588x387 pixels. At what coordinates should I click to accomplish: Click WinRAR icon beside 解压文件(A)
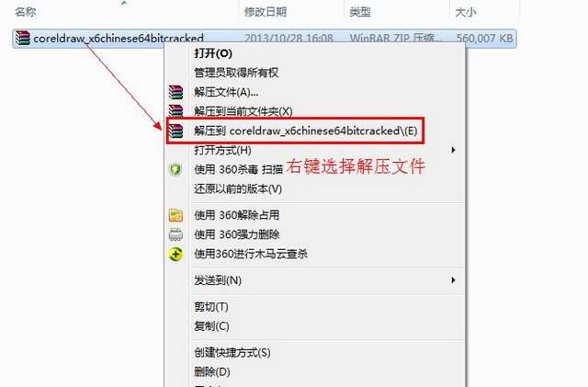pyautogui.click(x=175, y=92)
